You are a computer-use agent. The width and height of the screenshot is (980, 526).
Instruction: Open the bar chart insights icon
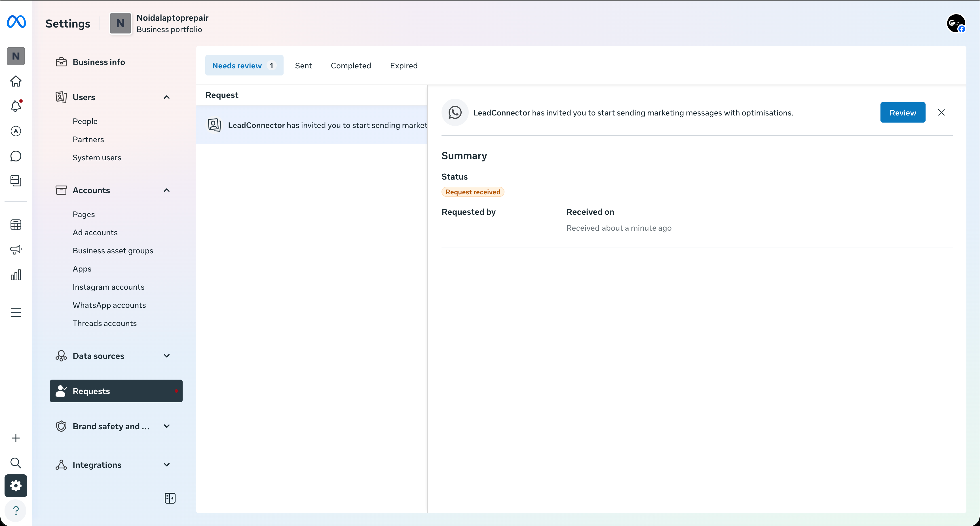[16, 275]
